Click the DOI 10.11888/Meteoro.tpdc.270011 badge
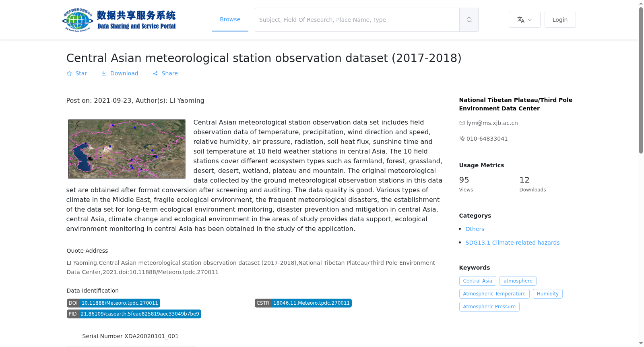 114,303
